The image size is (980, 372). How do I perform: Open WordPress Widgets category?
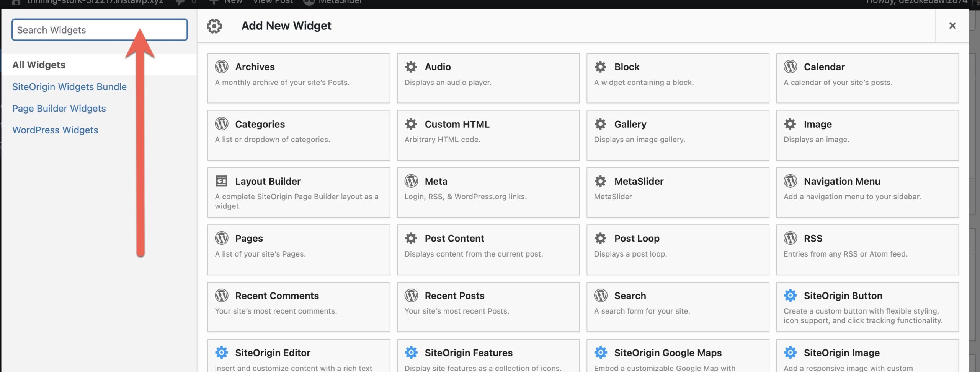click(x=55, y=130)
